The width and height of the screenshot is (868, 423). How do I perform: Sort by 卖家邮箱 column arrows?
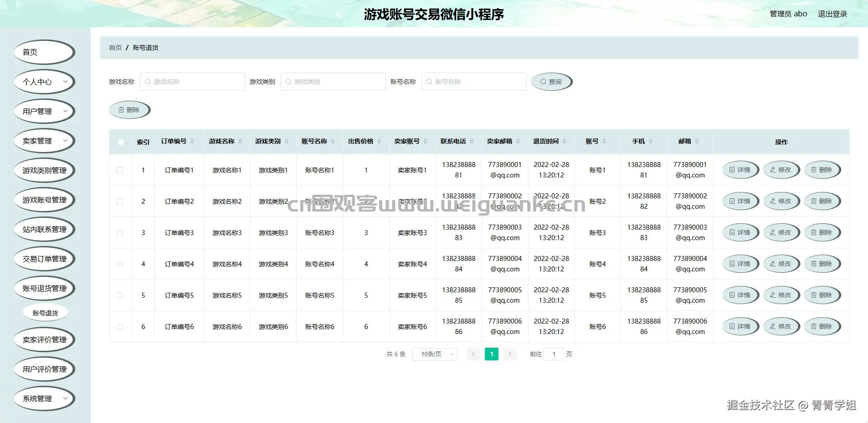click(518, 141)
